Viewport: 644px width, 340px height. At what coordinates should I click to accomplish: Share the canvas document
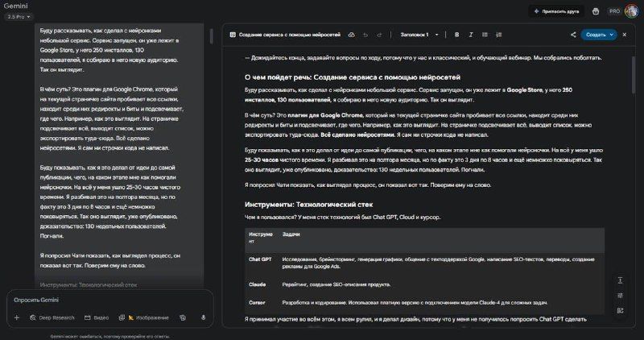[x=573, y=35]
